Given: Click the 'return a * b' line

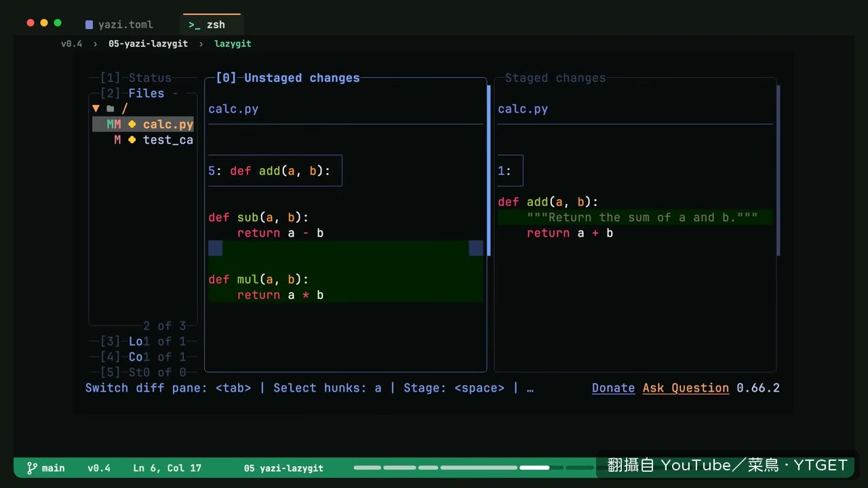Looking at the screenshot, I should 280,296.
